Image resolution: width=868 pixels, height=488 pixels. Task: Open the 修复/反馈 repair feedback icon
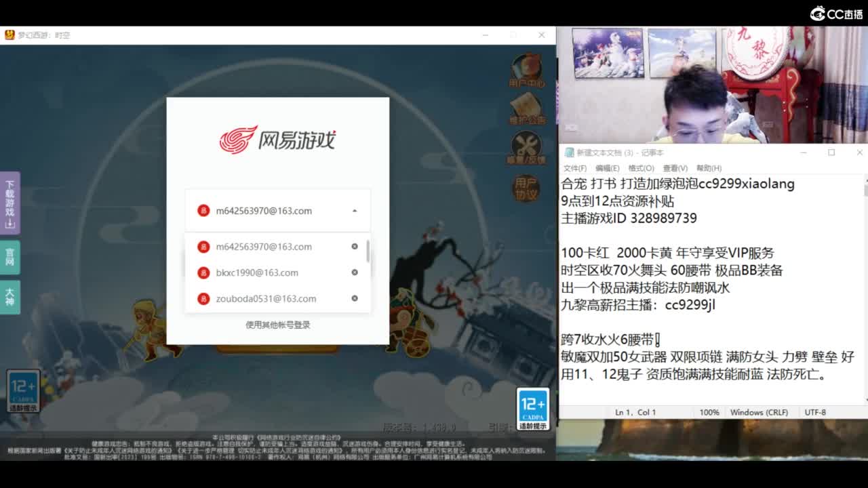[x=526, y=148]
